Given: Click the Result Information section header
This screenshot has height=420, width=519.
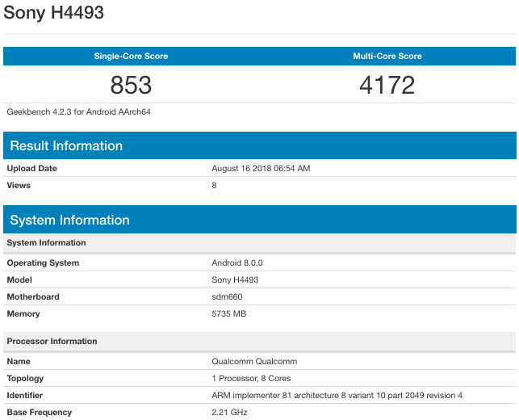Looking at the screenshot, I should (x=260, y=145).
